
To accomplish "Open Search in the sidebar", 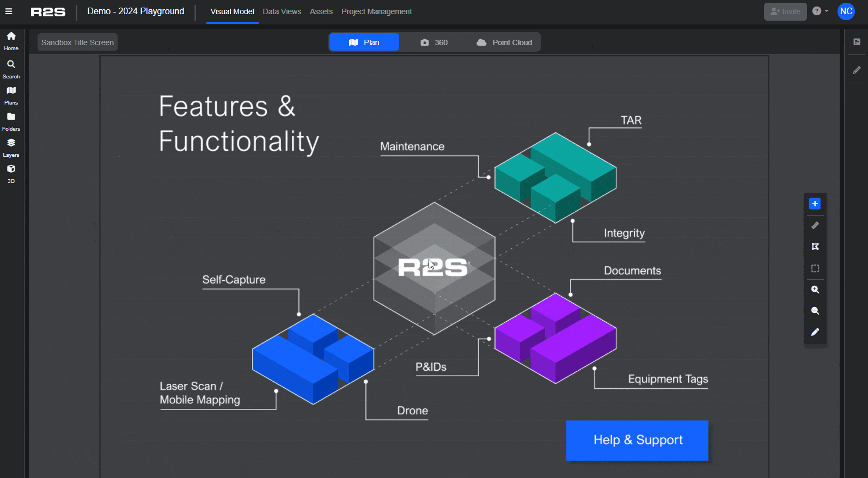I will point(11,69).
